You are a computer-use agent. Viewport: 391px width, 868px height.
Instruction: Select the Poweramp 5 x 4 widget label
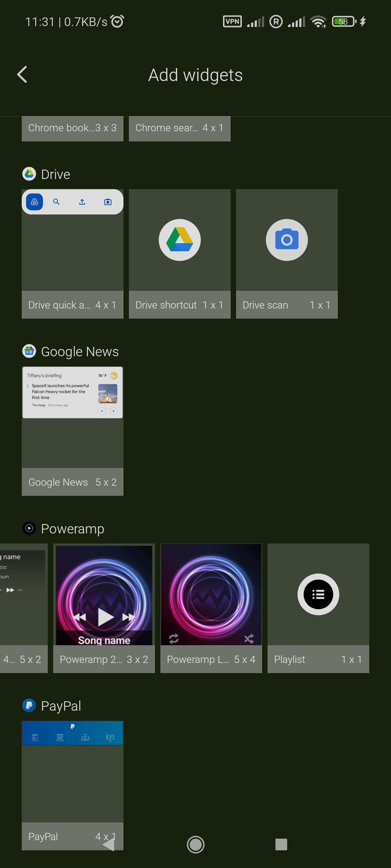tap(211, 659)
